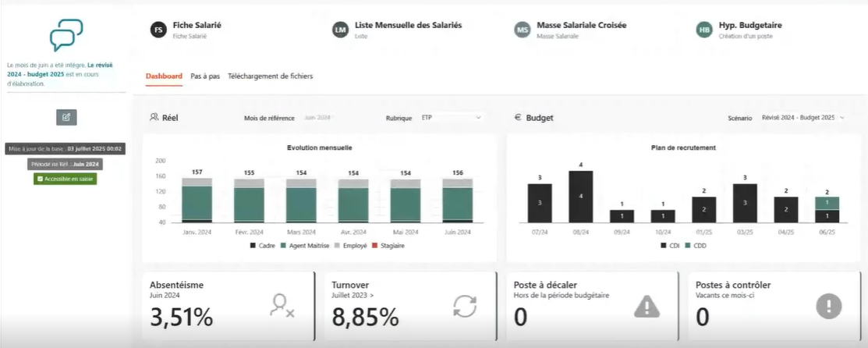Click the 08/24 recruitment bar
Screen dimensions: 868x348
tap(580, 196)
